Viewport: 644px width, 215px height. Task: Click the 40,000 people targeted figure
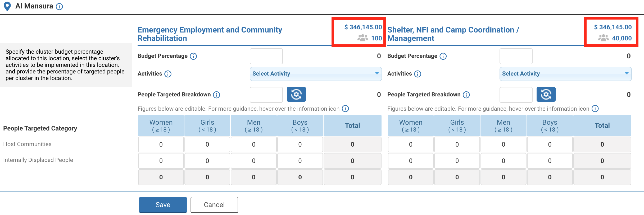click(622, 38)
